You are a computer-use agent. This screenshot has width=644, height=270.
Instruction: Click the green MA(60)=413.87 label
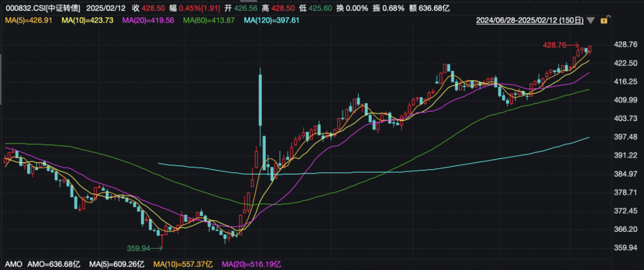(x=210, y=20)
